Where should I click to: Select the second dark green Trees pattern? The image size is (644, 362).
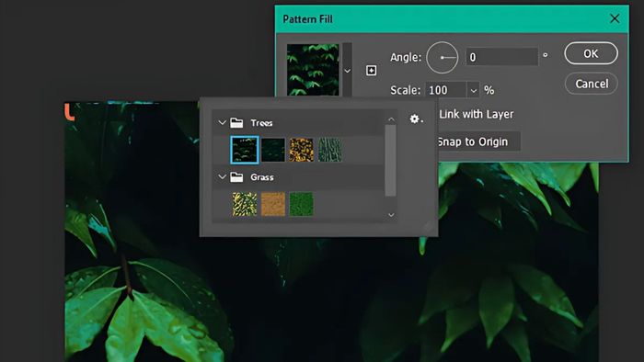pyautogui.click(x=273, y=150)
